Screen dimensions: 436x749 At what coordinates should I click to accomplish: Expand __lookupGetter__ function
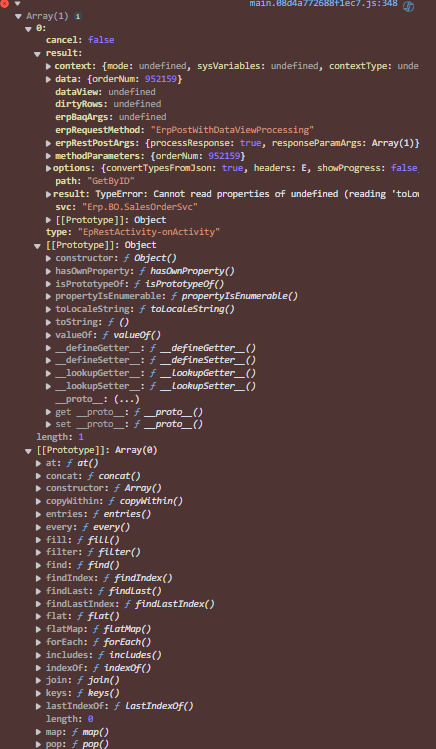click(x=49, y=373)
